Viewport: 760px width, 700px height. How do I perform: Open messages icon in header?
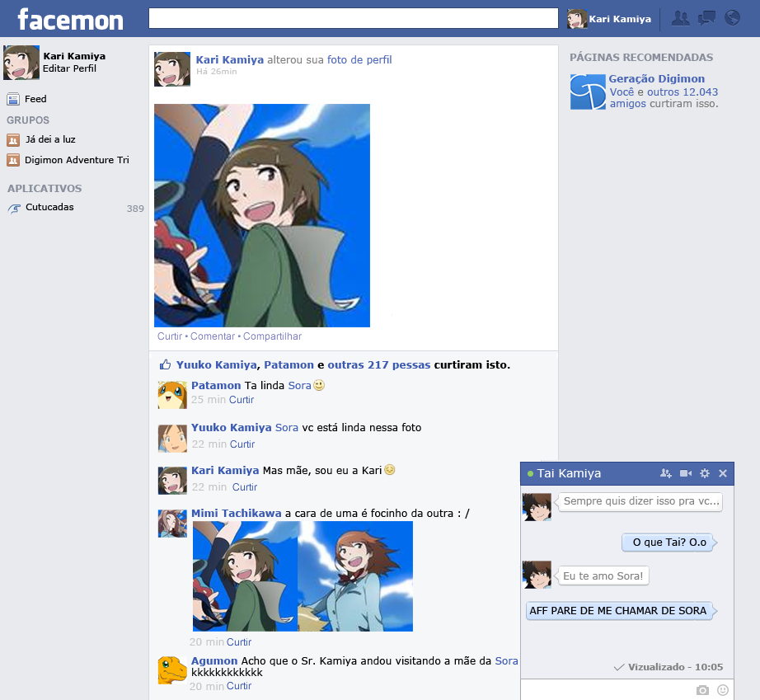706,18
